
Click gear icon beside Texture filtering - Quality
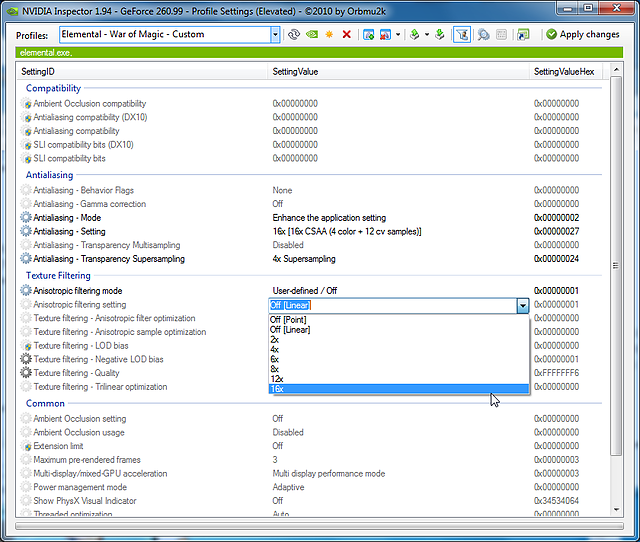[x=26, y=373]
